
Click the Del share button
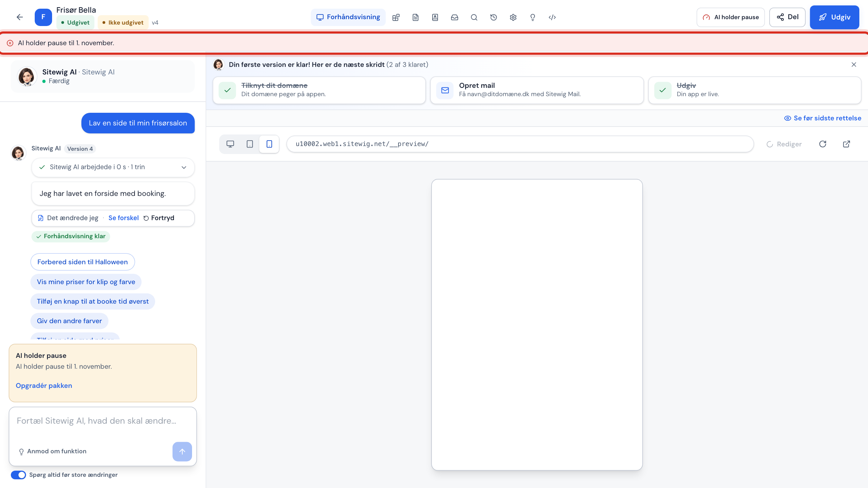[x=787, y=17]
